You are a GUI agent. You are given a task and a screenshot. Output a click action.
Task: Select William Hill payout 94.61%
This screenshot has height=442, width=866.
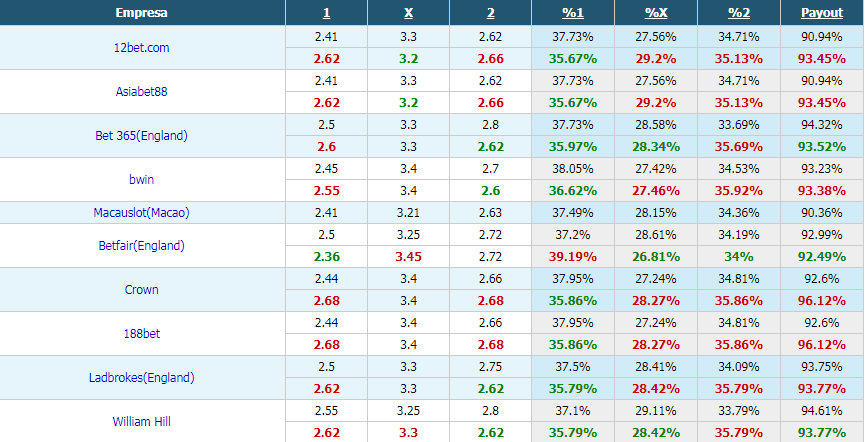pos(822,411)
